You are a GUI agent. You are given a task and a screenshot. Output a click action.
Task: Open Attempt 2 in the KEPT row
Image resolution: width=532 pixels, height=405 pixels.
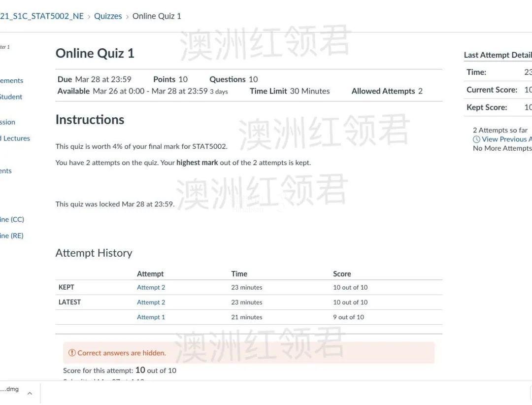[x=151, y=287]
